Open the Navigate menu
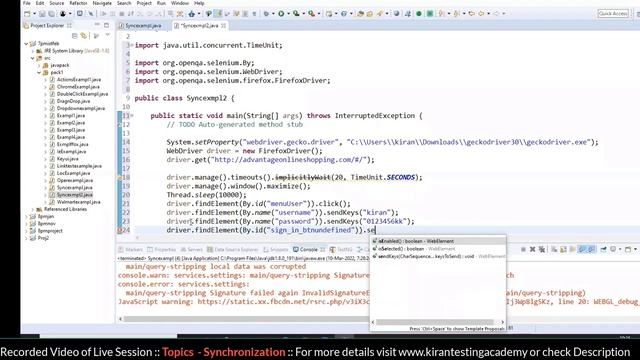 [x=102, y=3]
